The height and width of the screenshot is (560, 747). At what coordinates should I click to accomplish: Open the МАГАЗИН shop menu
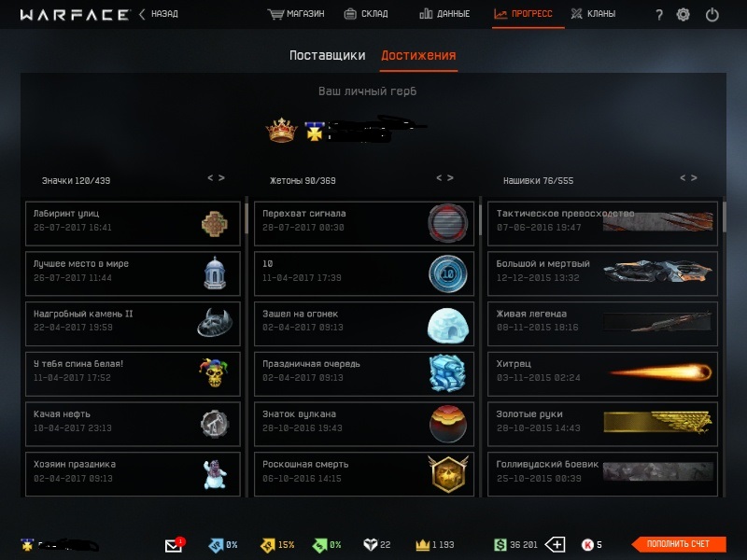296,14
